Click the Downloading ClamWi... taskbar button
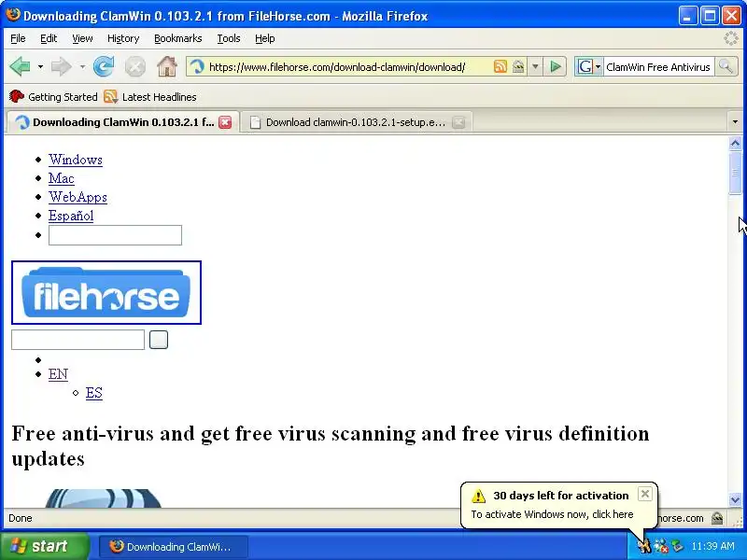This screenshot has height=560, width=747. [174, 546]
